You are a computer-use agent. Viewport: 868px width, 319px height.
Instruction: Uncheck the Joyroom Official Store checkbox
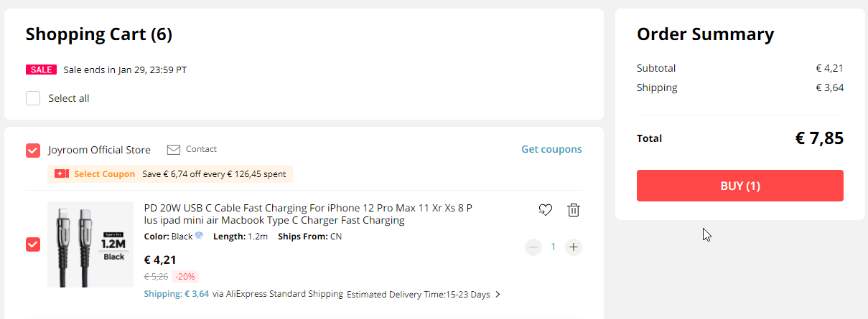point(33,151)
